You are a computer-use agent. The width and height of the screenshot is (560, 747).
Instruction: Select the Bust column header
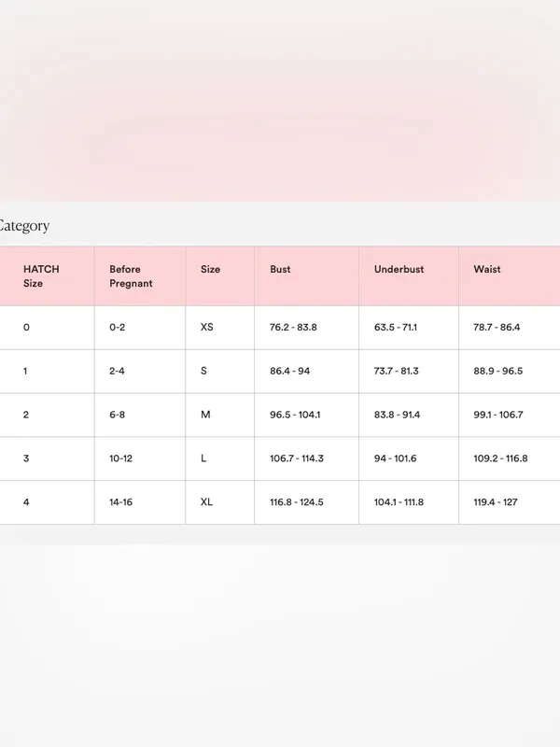pos(280,269)
